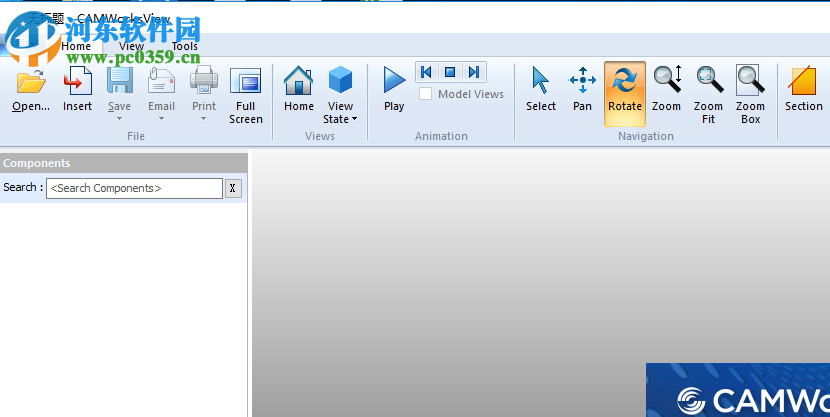The image size is (830, 417).
Task: Click the Open file icon
Action: pos(31,81)
